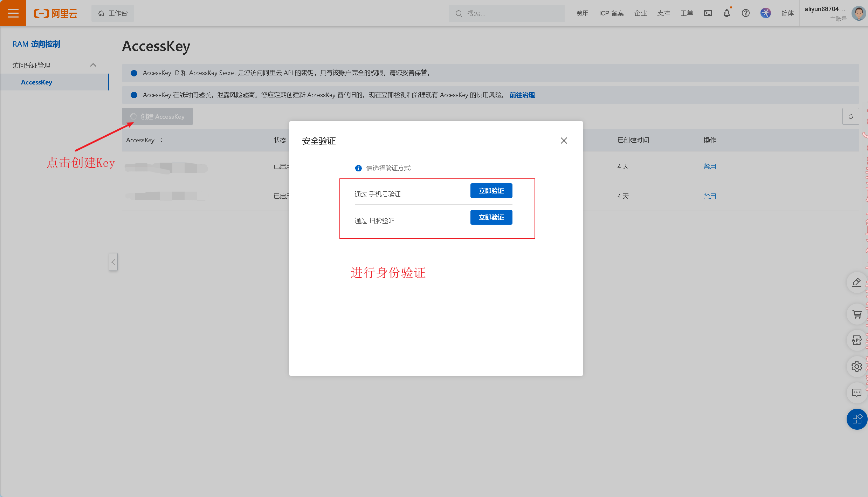Open the notifications bell
The width and height of the screenshot is (868, 497).
726,13
